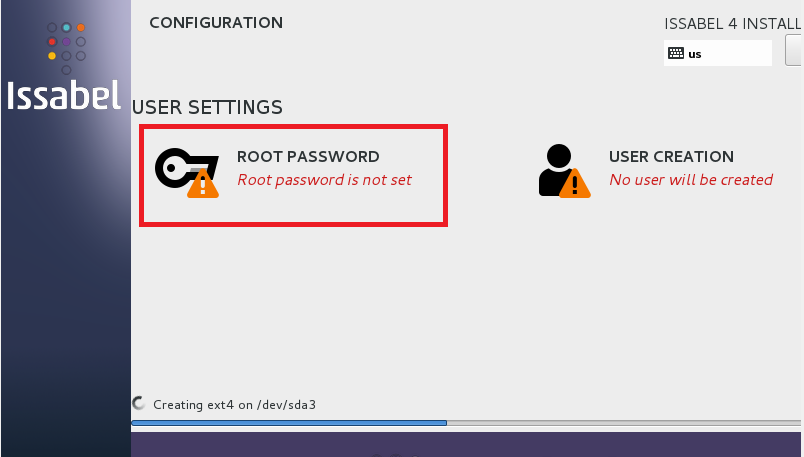Click the USER SETTINGS section heading

pos(207,107)
